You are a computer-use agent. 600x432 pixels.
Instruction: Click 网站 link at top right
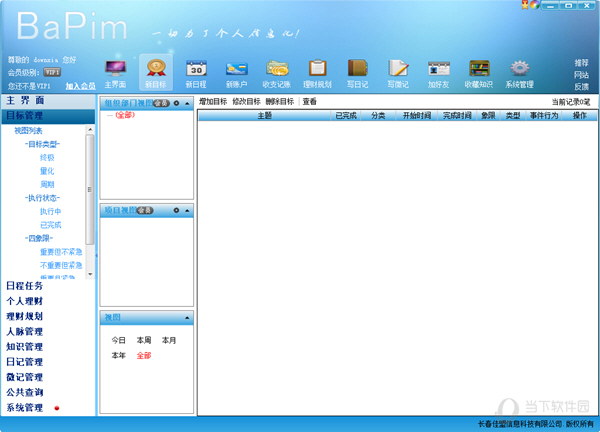click(x=581, y=75)
